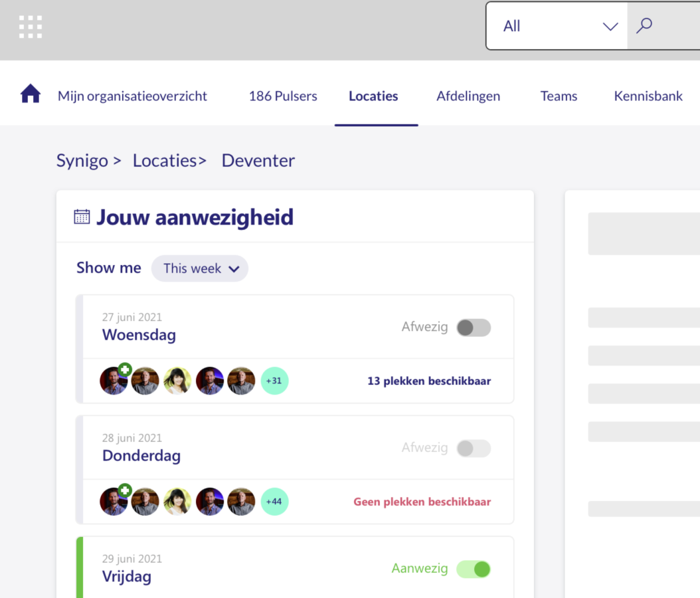
Task: Go to Synigo breadcrumb
Action: (x=82, y=161)
